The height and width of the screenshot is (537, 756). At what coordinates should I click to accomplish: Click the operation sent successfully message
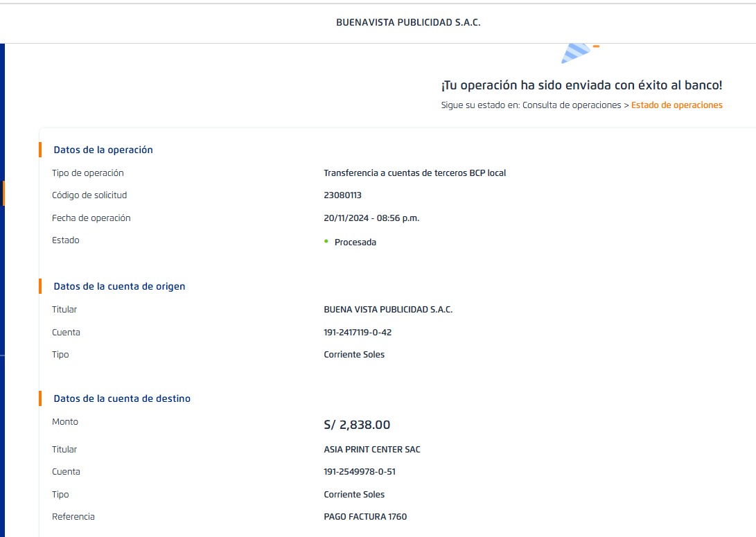point(581,85)
